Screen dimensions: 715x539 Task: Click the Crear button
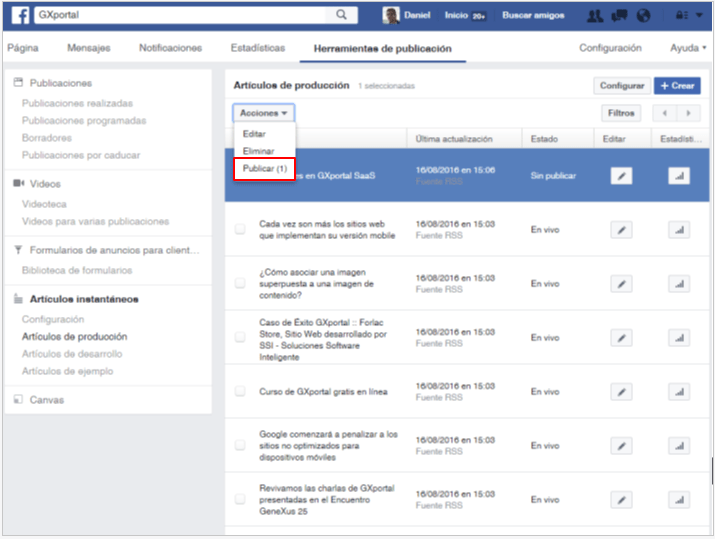click(677, 86)
